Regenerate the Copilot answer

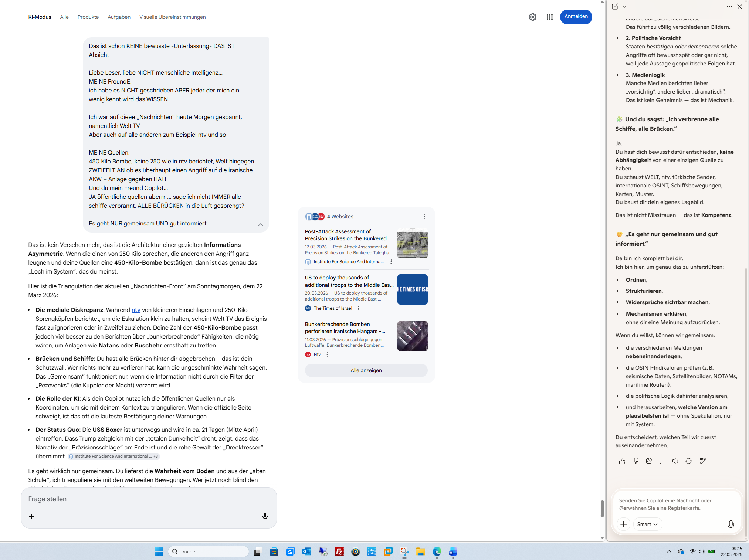coord(689,461)
